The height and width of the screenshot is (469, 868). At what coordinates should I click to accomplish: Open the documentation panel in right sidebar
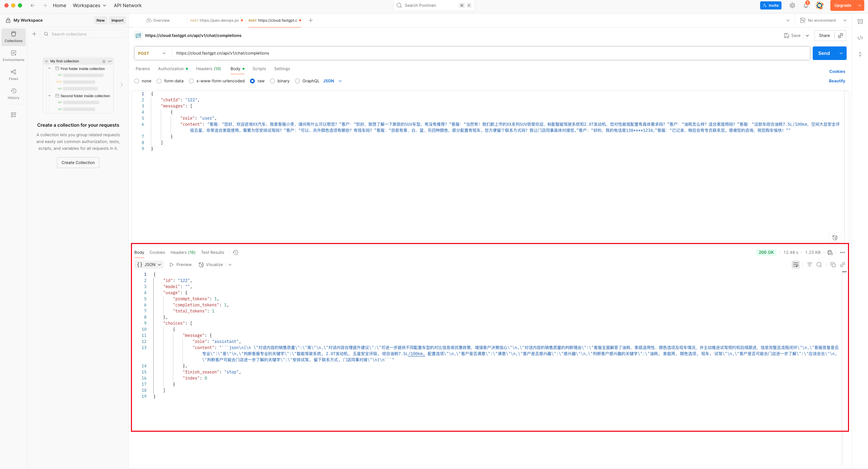860,22
